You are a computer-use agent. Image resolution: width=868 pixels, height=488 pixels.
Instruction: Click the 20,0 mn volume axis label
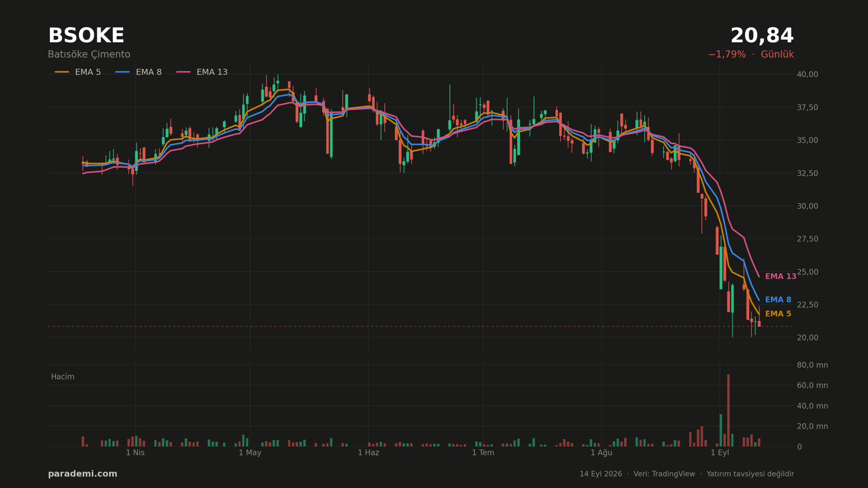point(813,426)
